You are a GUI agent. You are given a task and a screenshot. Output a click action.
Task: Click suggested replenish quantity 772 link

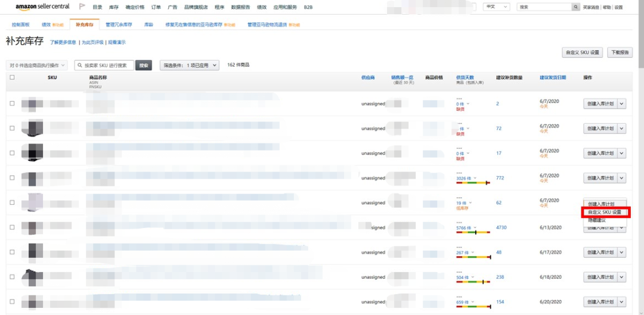coord(500,178)
